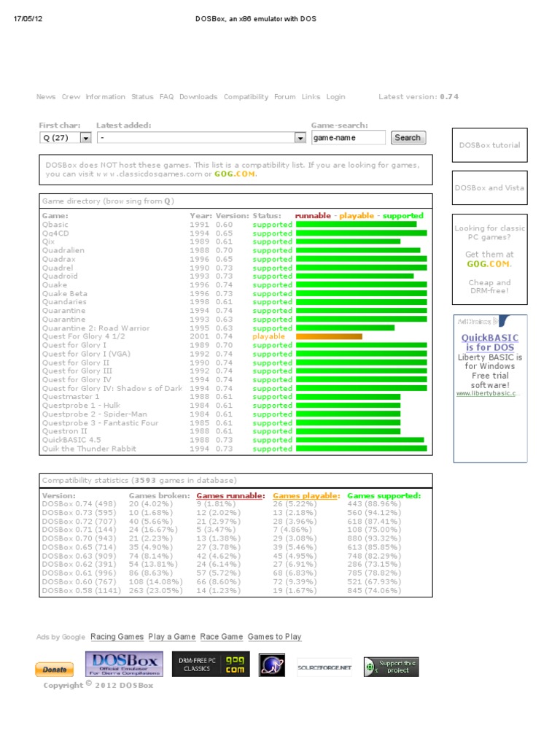Open the Quadralien game entry
This screenshot has height=747, width=560.
tap(63, 250)
